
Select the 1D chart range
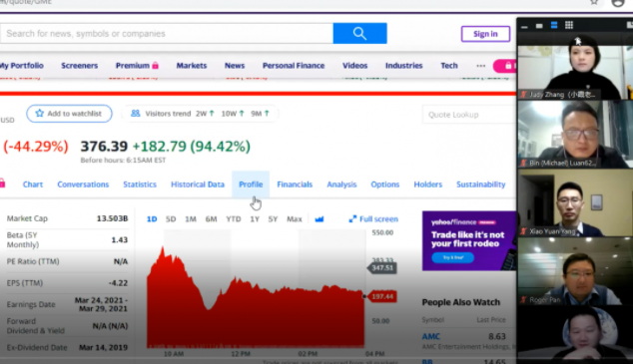click(152, 218)
